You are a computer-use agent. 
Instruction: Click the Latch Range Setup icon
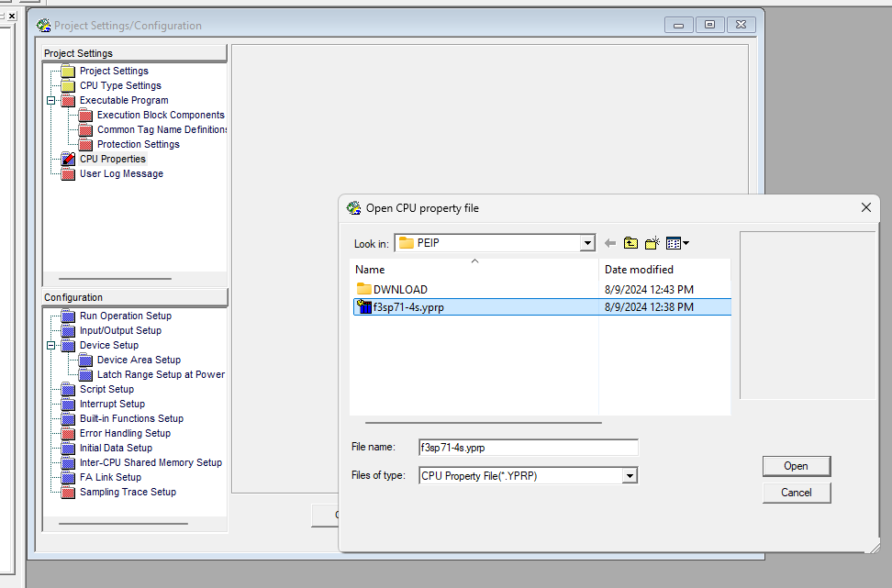85,375
